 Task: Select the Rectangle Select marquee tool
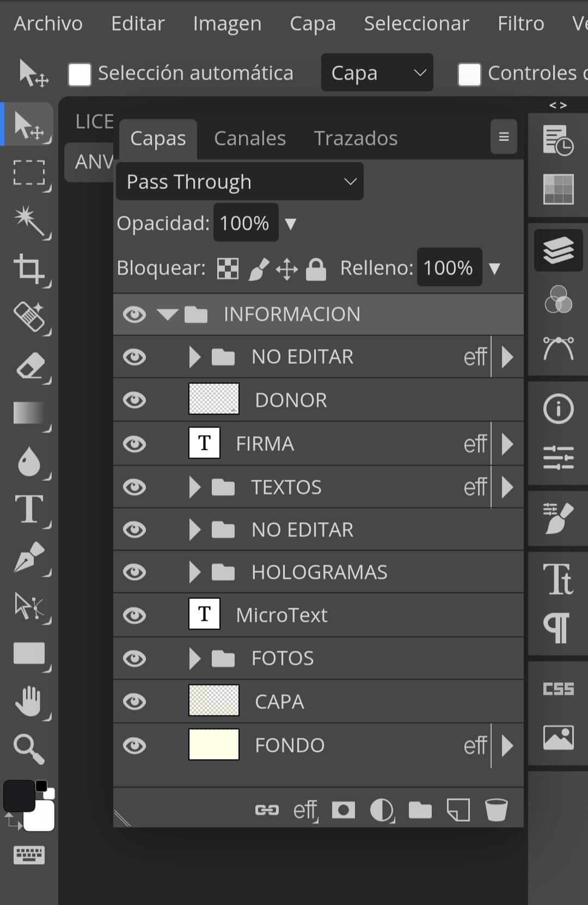[29, 173]
